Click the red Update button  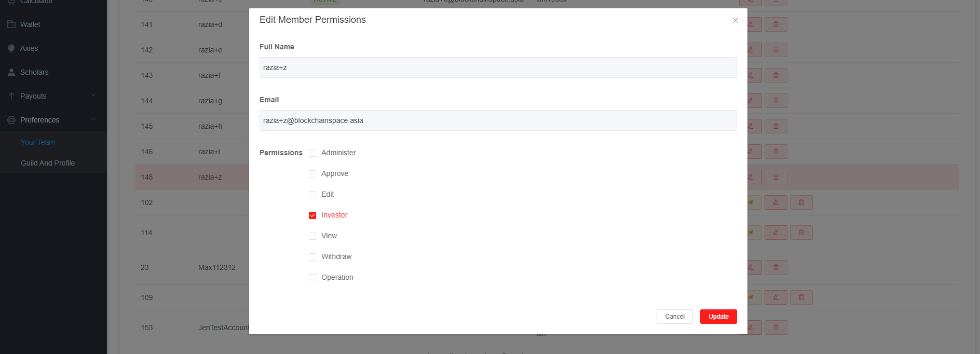(x=718, y=317)
